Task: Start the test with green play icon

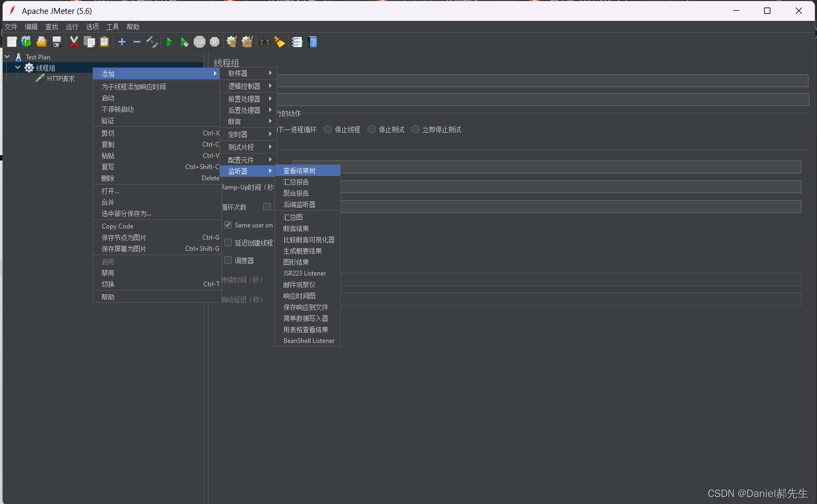Action: click(170, 42)
